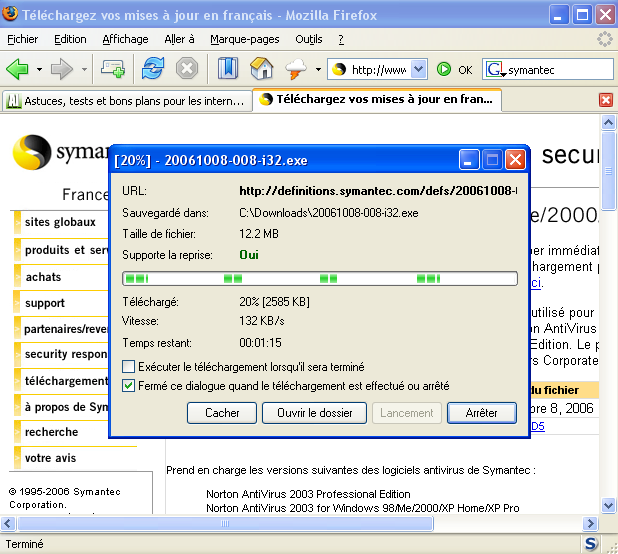Click the Firefox throbber activity icon
The width and height of the screenshot is (618, 554).
tap(605, 39)
